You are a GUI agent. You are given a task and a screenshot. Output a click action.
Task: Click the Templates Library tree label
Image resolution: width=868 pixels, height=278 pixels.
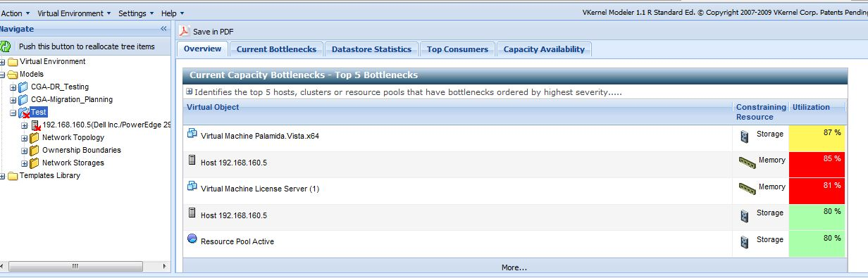coord(50,176)
